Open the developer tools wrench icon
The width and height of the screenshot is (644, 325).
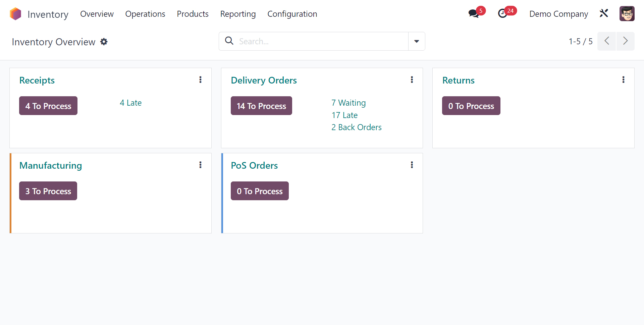(x=604, y=13)
